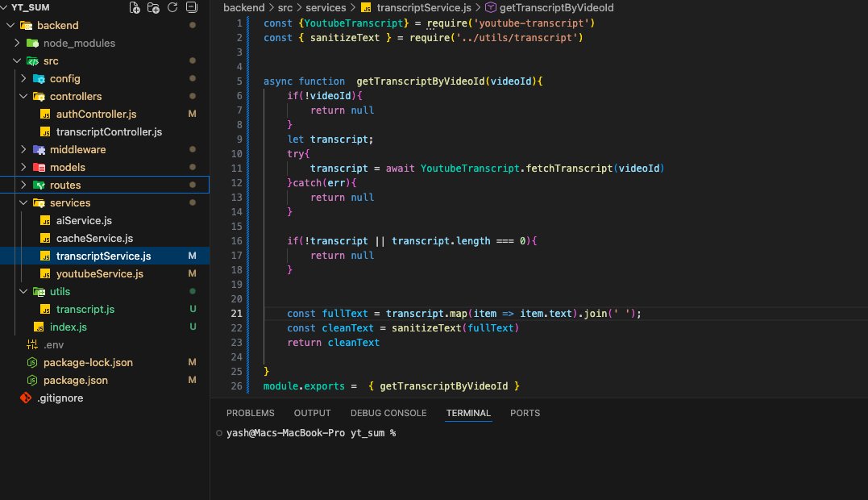Viewport: 868px width, 500px height.
Task: Click the models folder icon
Action: pyautogui.click(x=39, y=167)
